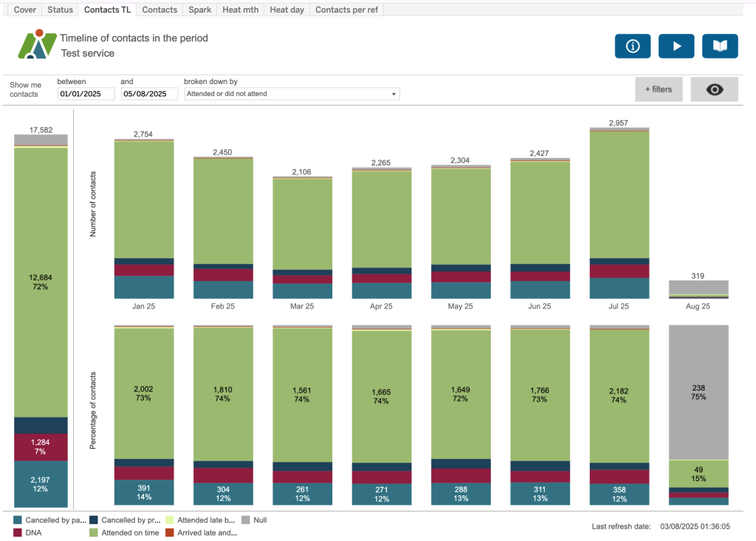Click the Jul 25 green bar segment

(619, 196)
